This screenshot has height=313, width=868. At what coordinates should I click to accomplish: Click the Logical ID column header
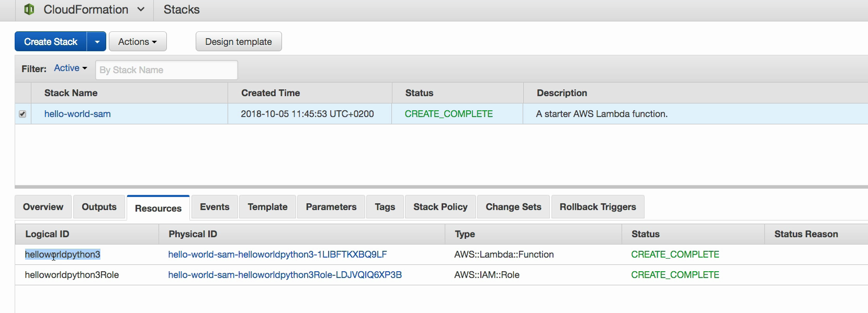click(47, 234)
